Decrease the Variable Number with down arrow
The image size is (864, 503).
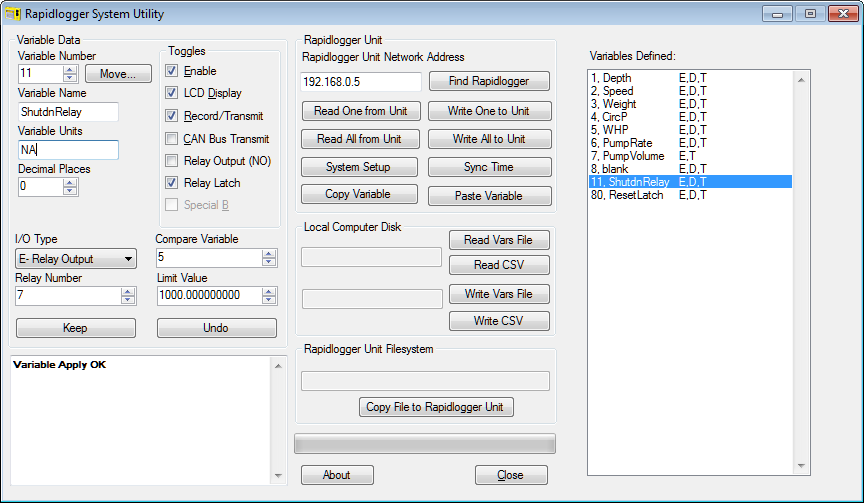pyautogui.click(x=70, y=77)
